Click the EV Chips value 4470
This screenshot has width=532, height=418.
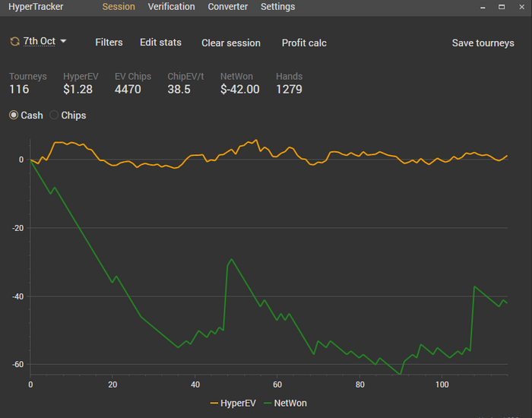pyautogui.click(x=128, y=89)
